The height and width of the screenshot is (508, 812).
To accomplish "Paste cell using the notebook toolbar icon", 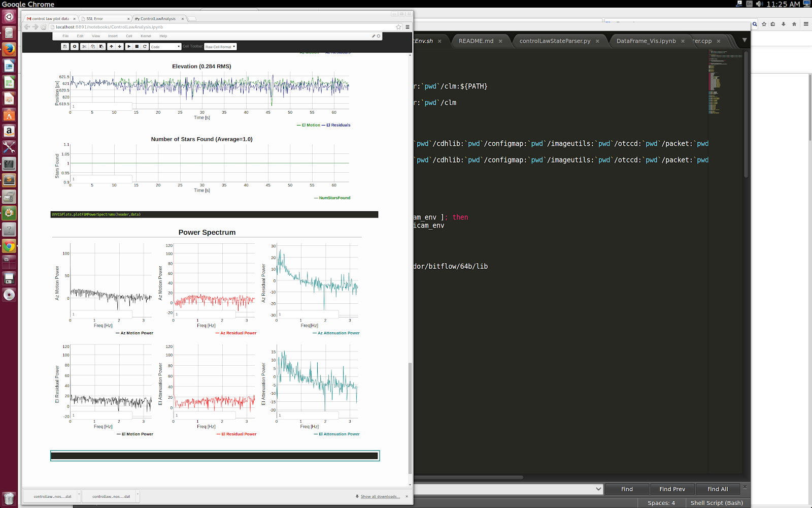I will 101,47.
